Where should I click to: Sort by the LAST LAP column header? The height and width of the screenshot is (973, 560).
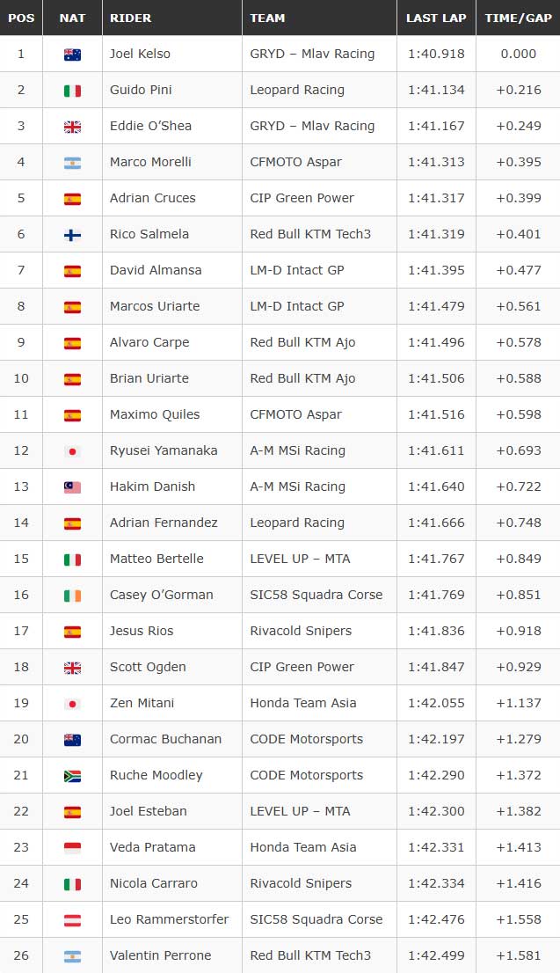(436, 18)
